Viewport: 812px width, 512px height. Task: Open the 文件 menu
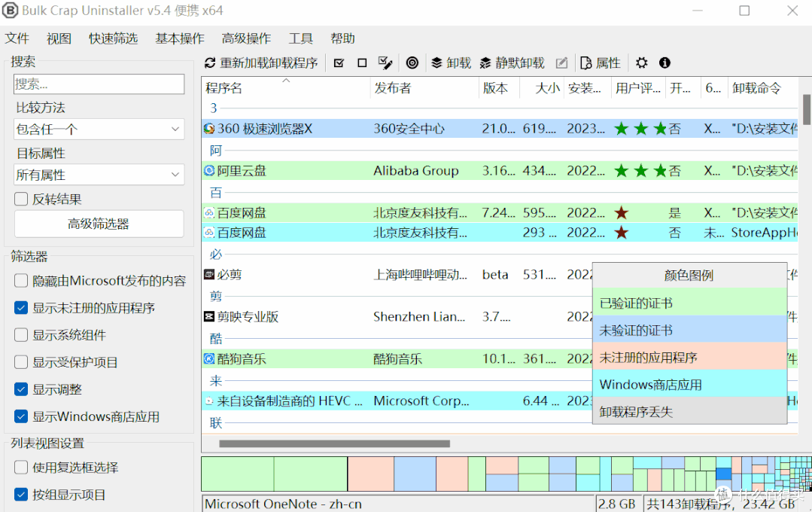coord(17,38)
